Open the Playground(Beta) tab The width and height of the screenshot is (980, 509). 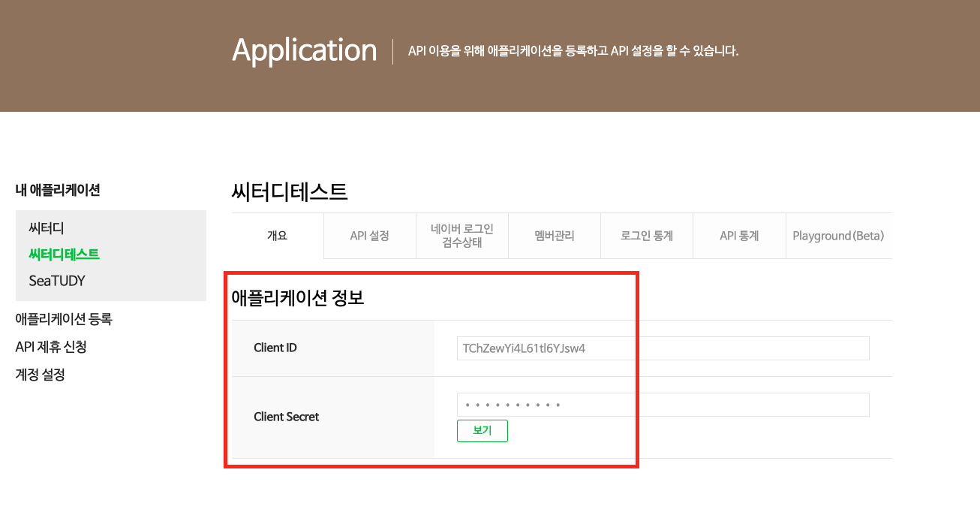tap(838, 236)
